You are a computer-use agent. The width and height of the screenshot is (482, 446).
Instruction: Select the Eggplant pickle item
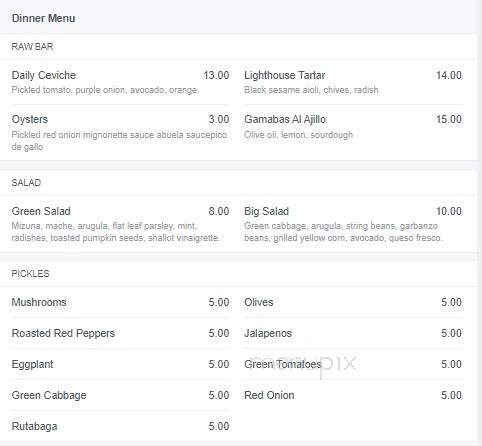pyautogui.click(x=32, y=364)
